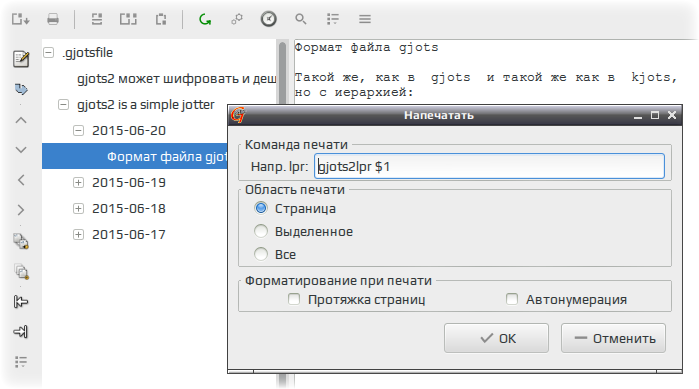Click the outdent arrow icon in sidebar

point(21,302)
